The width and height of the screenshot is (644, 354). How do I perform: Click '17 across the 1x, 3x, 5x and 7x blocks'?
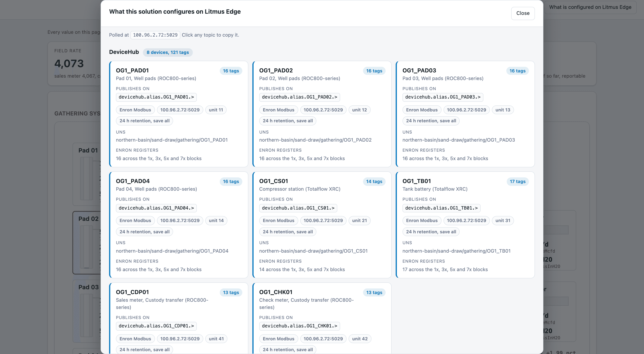[445, 269]
